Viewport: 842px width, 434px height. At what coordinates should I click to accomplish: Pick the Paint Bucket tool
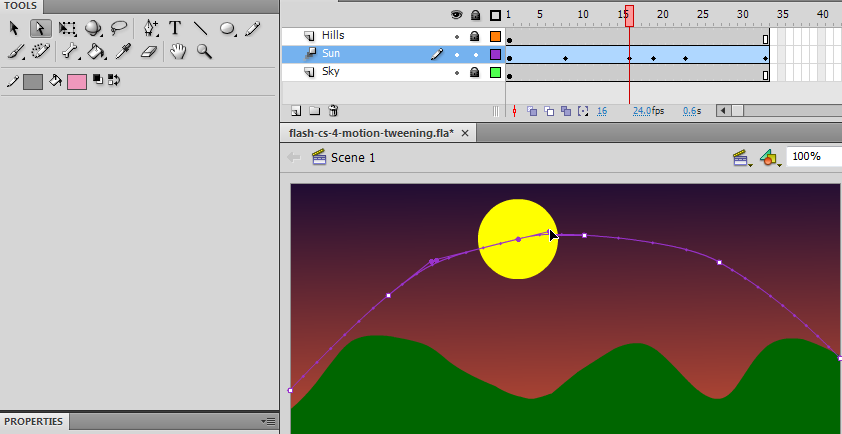[x=96, y=51]
